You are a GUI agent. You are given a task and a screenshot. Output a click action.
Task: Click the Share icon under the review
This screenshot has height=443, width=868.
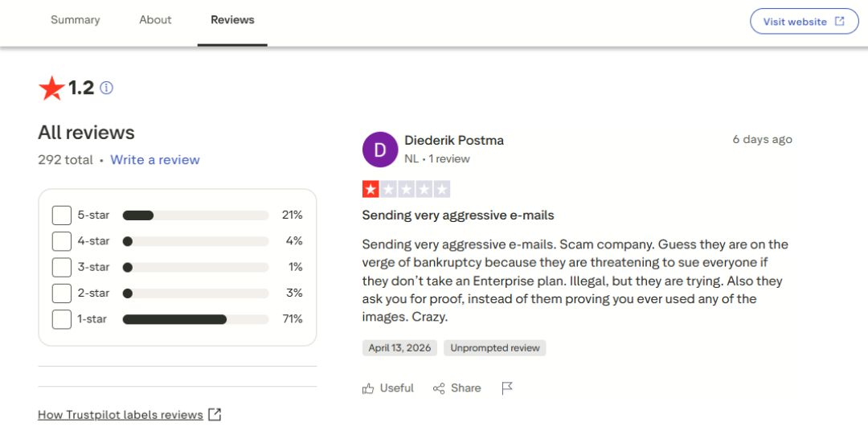click(x=439, y=388)
